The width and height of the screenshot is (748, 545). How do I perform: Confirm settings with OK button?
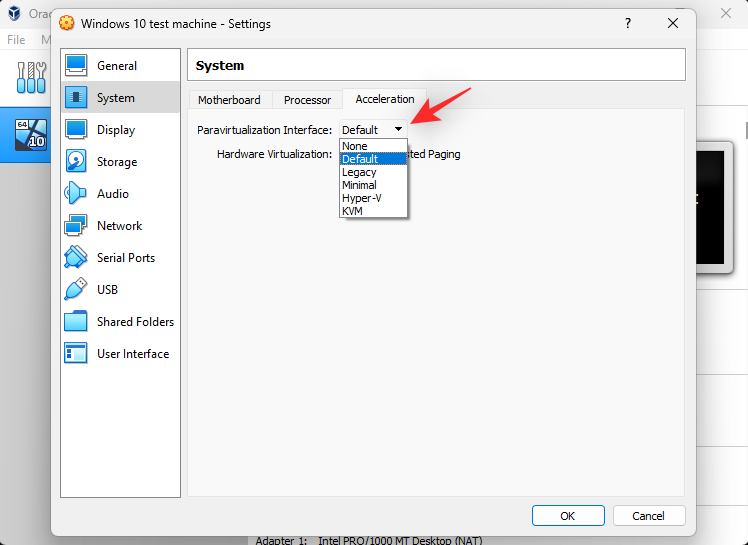click(568, 515)
